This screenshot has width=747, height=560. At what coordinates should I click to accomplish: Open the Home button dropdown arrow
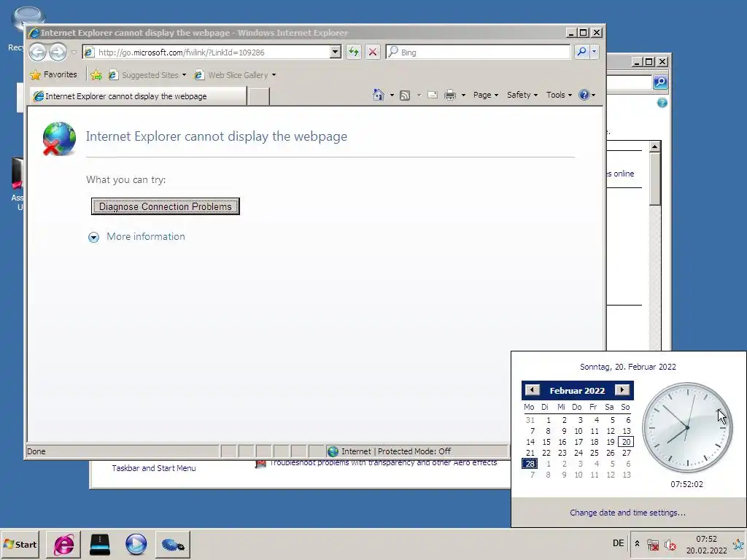click(x=392, y=96)
